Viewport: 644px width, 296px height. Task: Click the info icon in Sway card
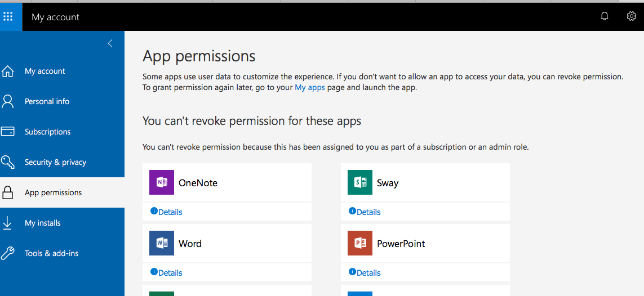pyautogui.click(x=352, y=210)
